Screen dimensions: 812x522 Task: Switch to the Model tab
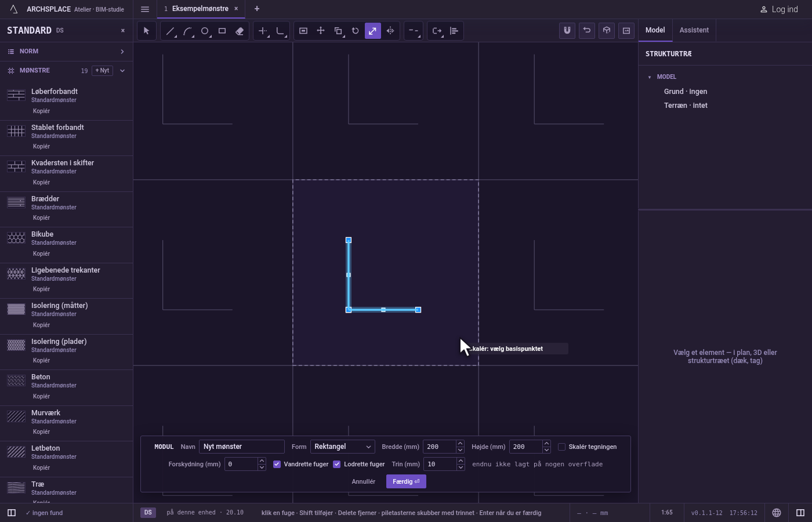(655, 30)
